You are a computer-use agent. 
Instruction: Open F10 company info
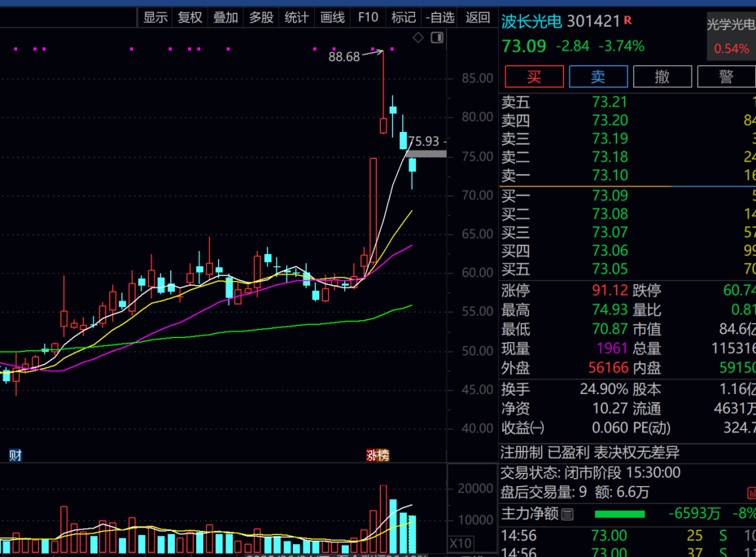(x=368, y=18)
